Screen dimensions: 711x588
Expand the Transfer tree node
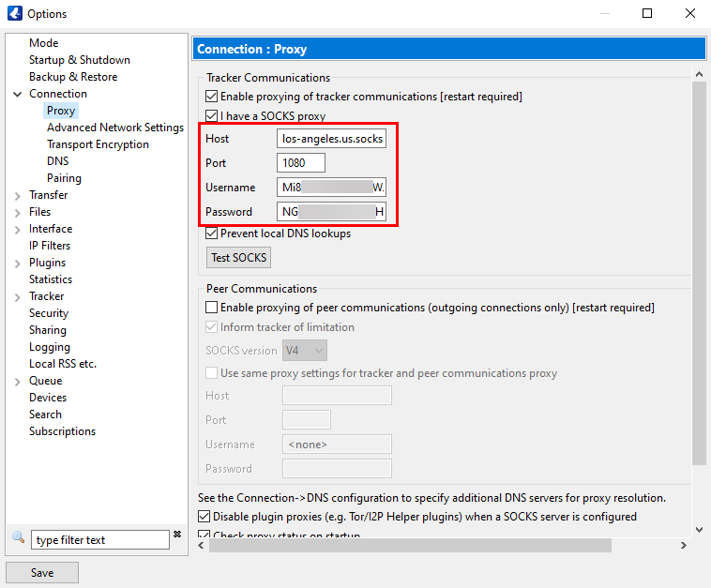tap(17, 195)
